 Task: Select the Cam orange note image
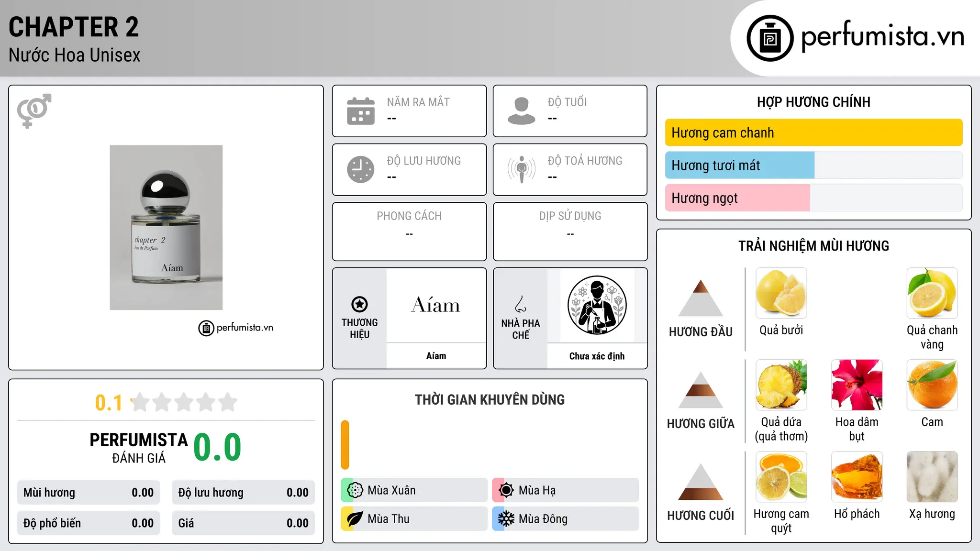tap(932, 385)
